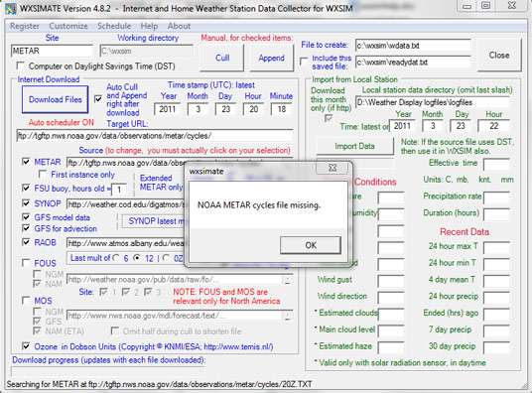Open the Register menu
This screenshot has width=532, height=393.
point(25,26)
